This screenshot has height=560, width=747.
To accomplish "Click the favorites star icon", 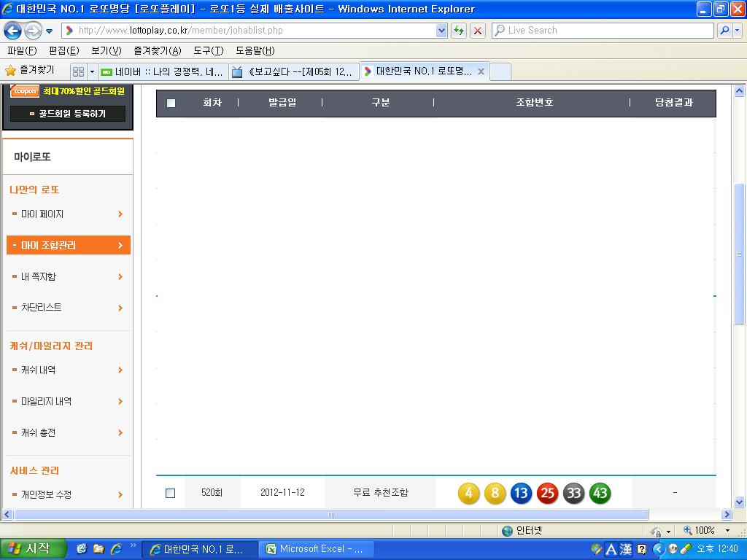I will tap(10, 71).
